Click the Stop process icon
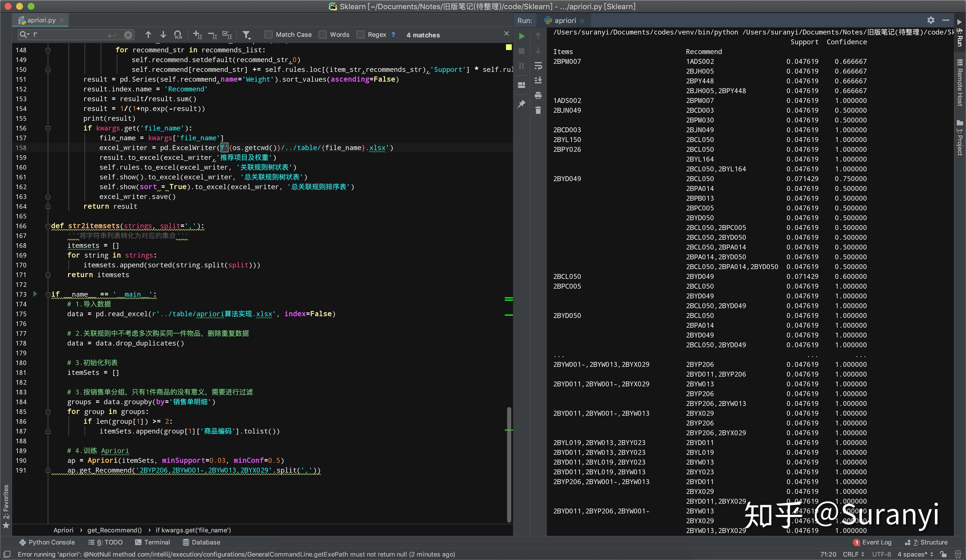This screenshot has height=560, width=966. click(521, 51)
